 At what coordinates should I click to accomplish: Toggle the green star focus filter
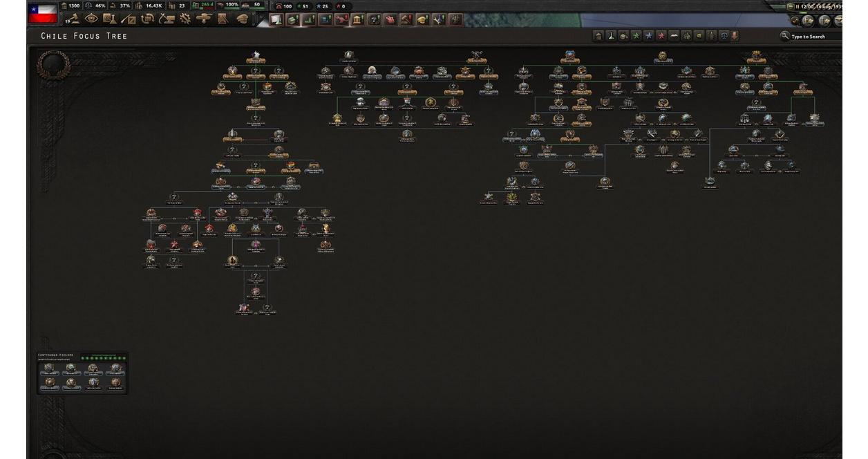636,36
